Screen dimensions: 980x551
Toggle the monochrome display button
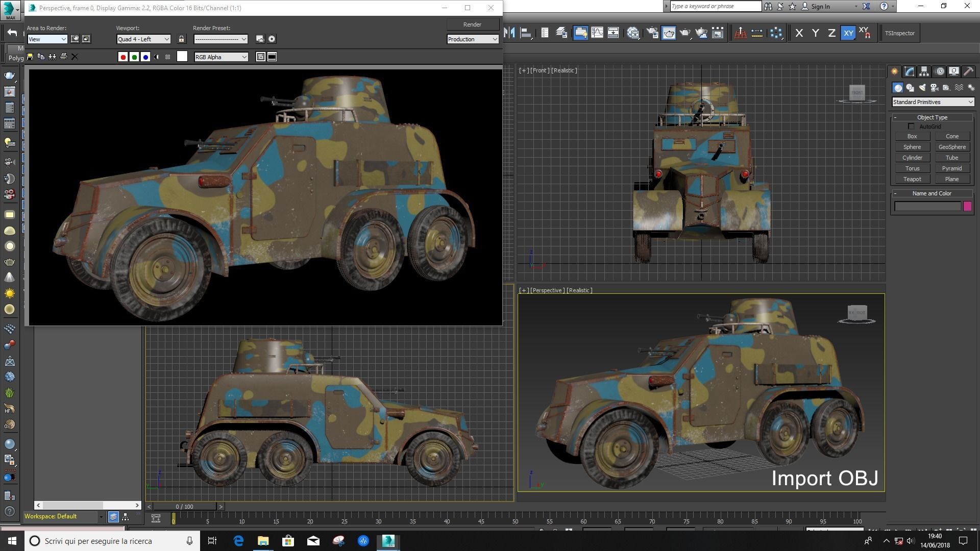point(168,57)
